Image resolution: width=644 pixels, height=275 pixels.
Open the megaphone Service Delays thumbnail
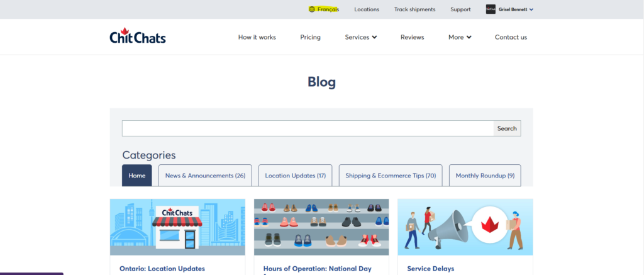click(x=465, y=227)
